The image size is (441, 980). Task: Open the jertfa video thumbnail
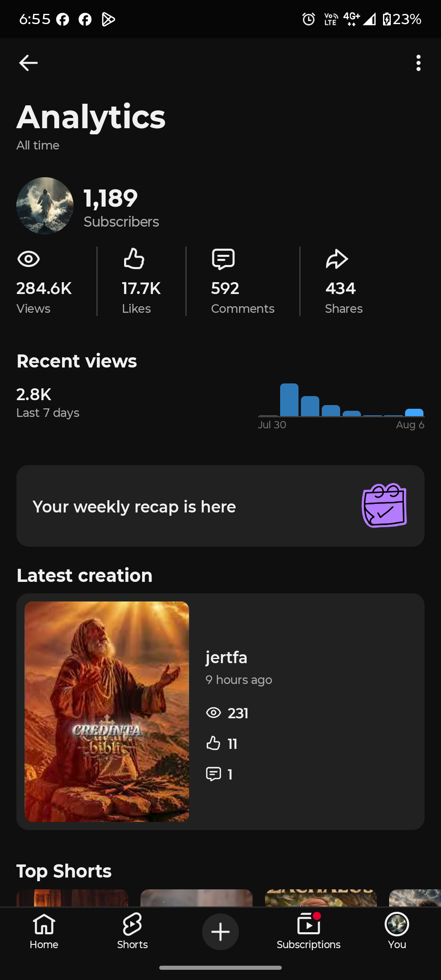107,711
